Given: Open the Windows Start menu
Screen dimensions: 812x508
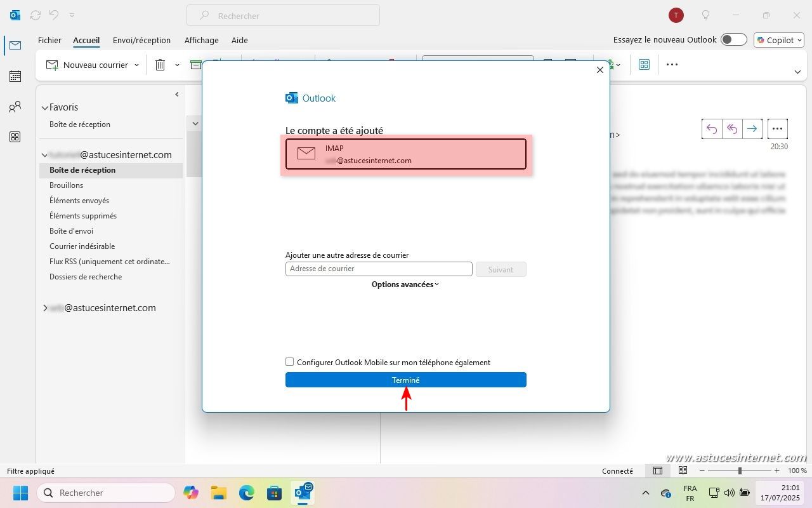Looking at the screenshot, I should tap(20, 493).
